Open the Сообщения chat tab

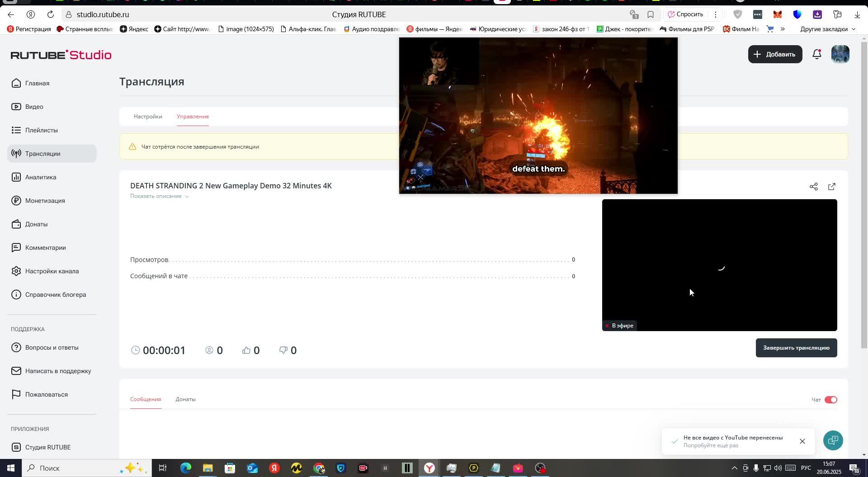click(x=146, y=399)
